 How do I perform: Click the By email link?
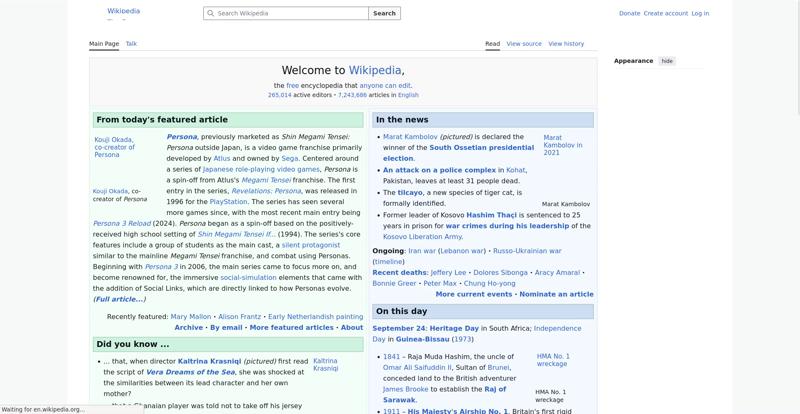(226, 328)
